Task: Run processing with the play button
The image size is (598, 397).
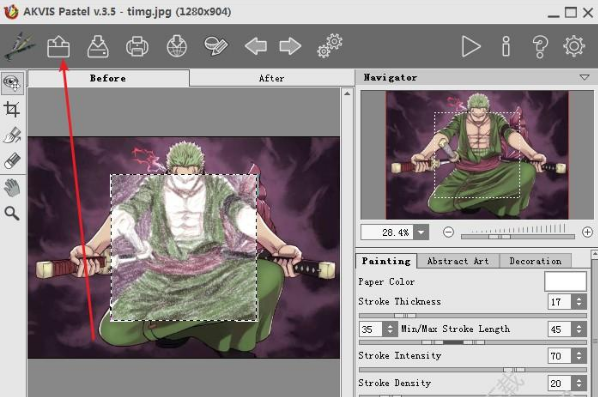Action: [x=471, y=47]
